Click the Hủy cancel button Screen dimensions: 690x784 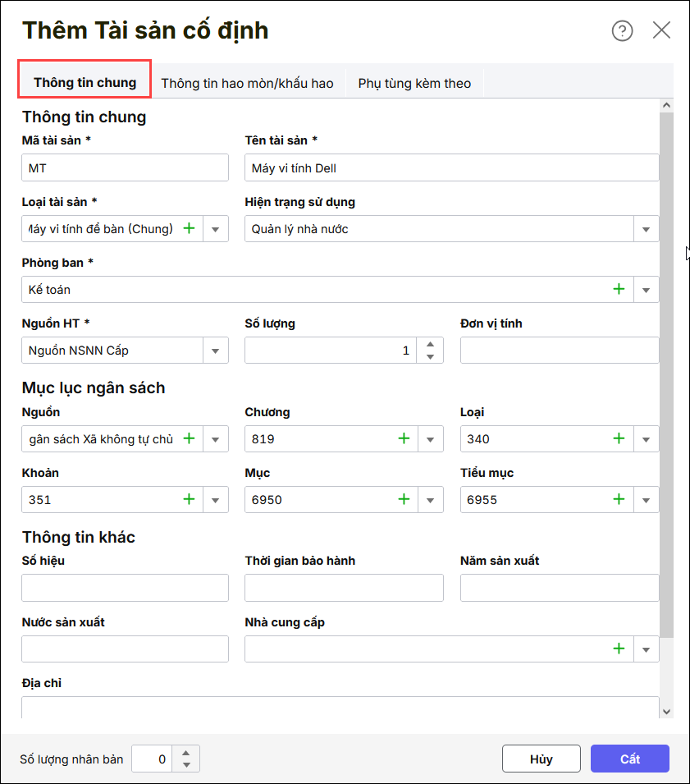(541, 759)
